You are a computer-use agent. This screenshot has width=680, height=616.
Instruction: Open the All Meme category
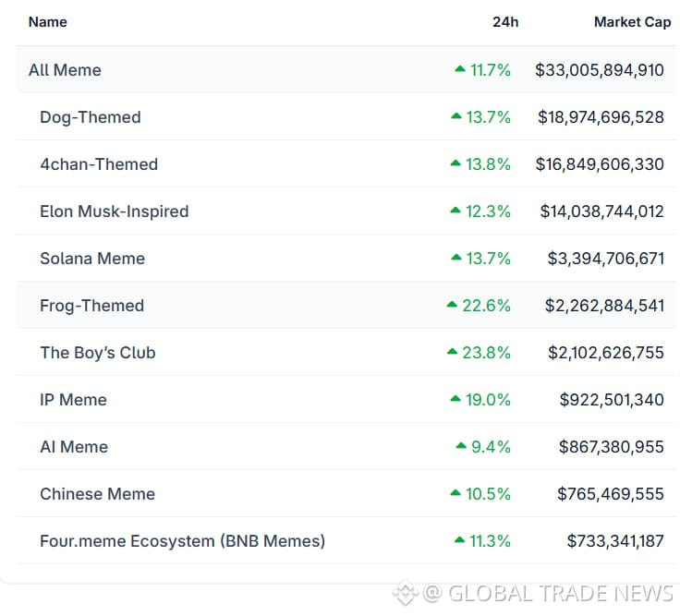[x=65, y=70]
